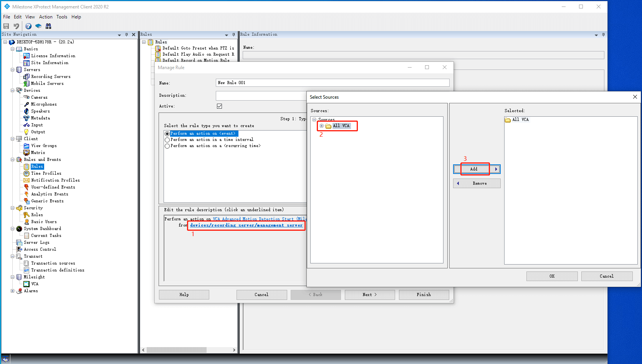This screenshot has width=642, height=364.
Task: Select 'Perform an action on a <recurring time>'
Action: pos(167,146)
